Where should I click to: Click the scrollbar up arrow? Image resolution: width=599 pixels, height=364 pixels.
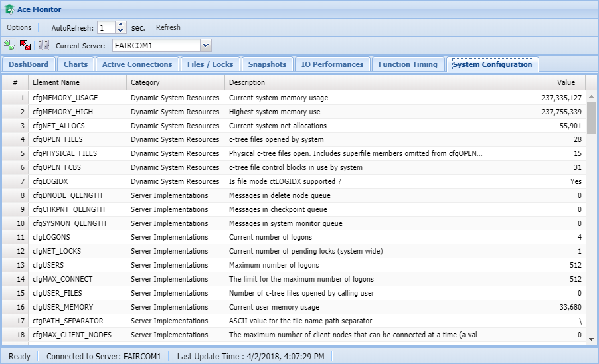pos(591,96)
